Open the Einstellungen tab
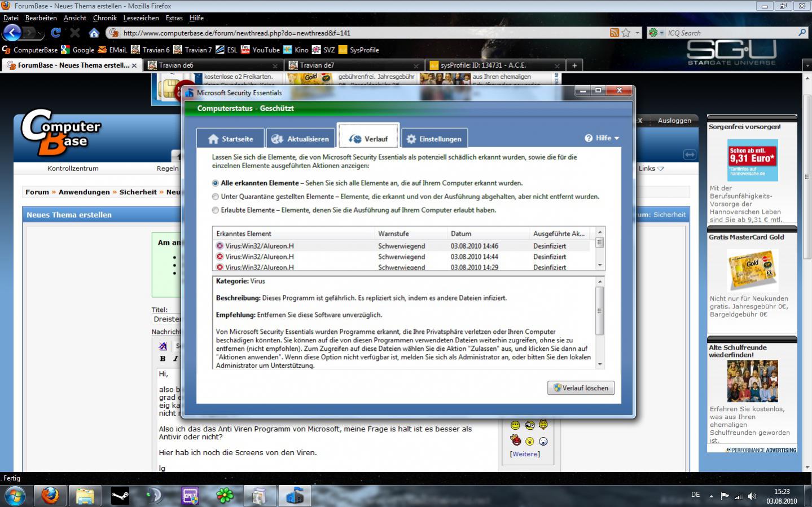 (x=434, y=139)
